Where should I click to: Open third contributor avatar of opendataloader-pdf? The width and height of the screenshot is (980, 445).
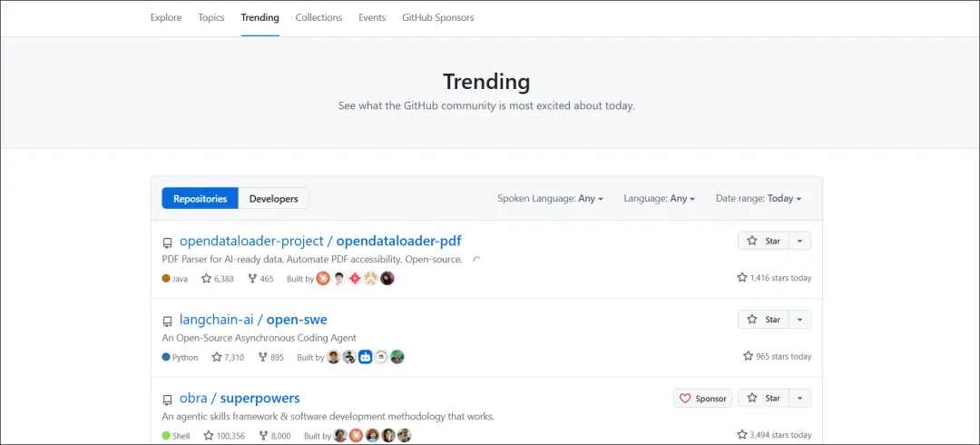355,279
